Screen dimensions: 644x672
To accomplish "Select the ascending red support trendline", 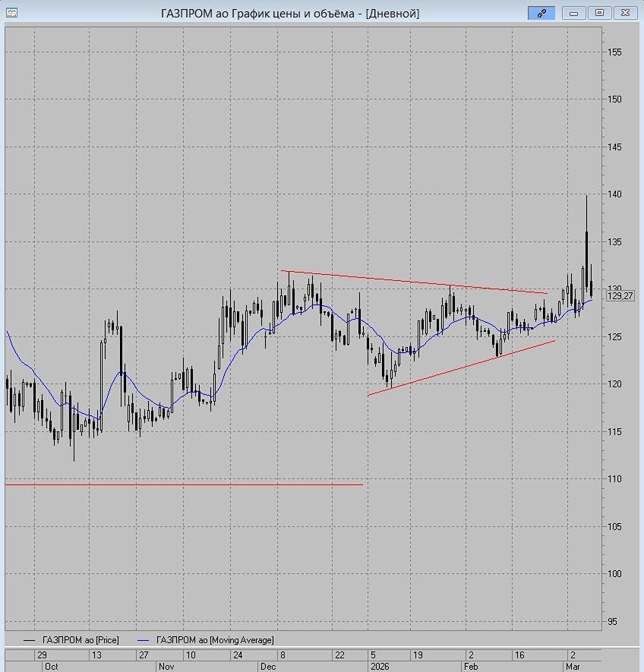I will click(461, 368).
